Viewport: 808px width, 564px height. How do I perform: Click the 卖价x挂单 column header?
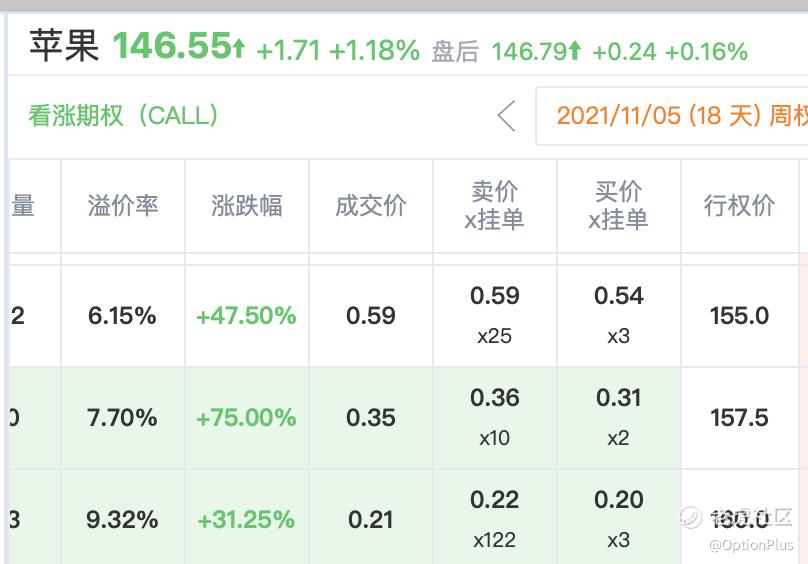494,206
